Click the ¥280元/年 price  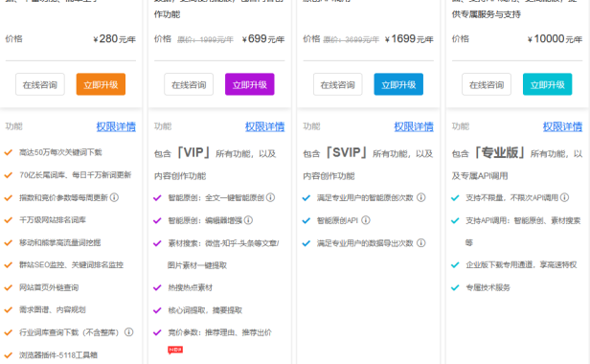114,38
